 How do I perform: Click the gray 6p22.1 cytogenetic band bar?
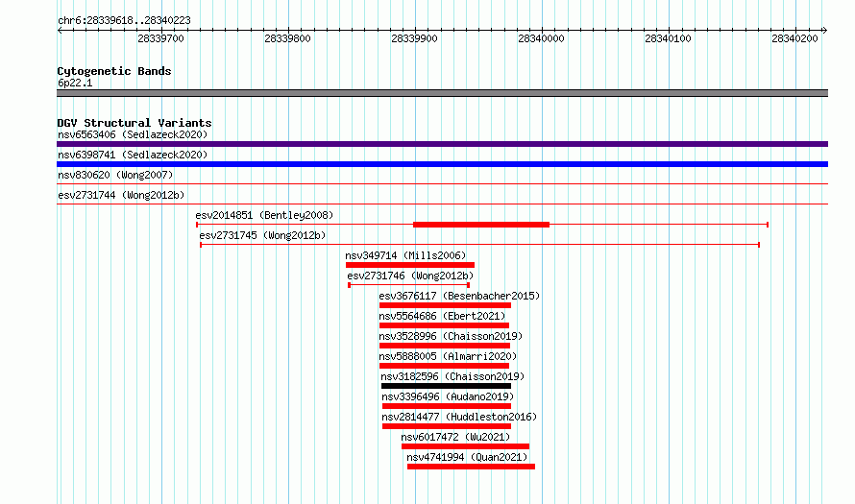click(x=442, y=93)
